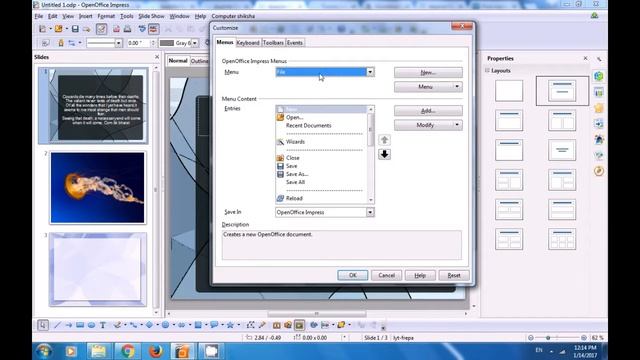The image size is (640, 360).
Task: Click the Fontwork Gallery icon
Action: coord(277,325)
